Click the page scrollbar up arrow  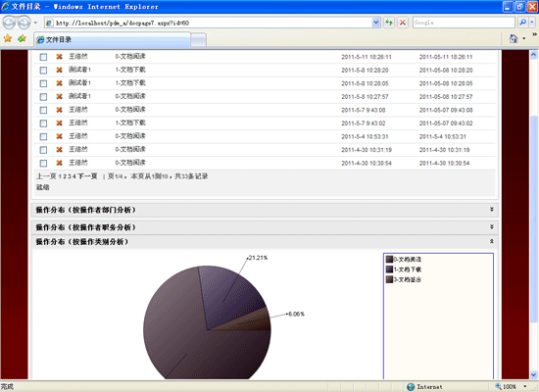[x=533, y=55]
